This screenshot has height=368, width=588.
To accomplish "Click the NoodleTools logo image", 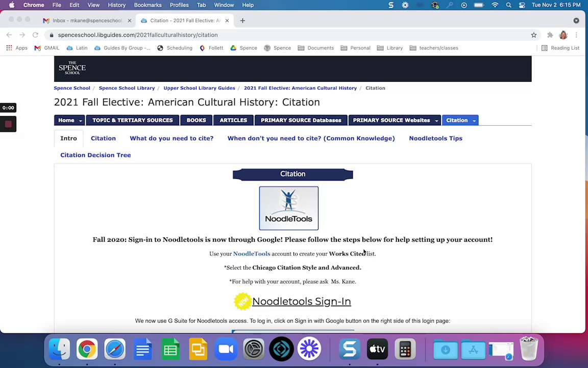I will [x=289, y=208].
